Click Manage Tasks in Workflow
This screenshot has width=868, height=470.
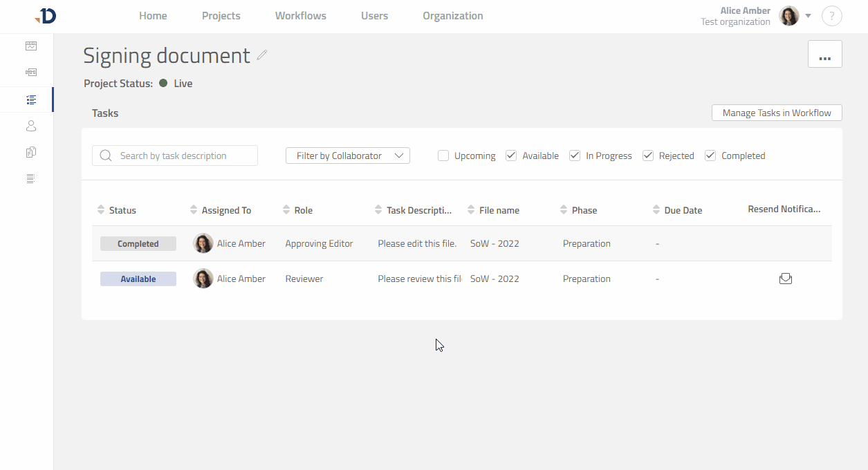coord(776,112)
